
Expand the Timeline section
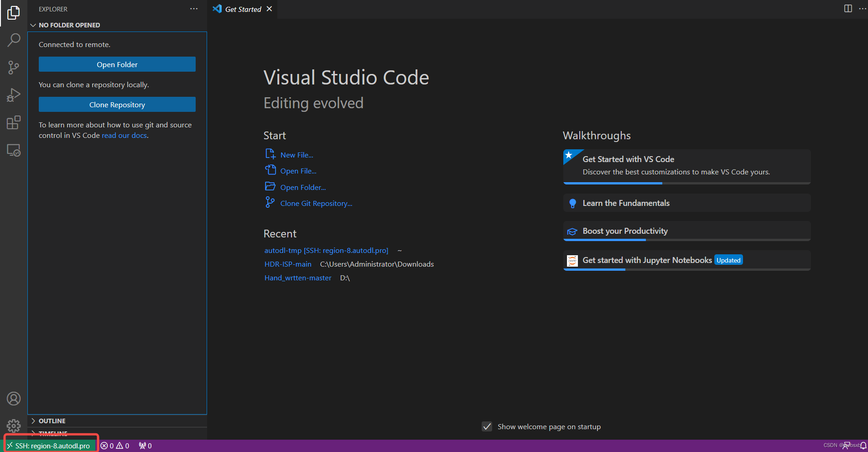point(118,433)
